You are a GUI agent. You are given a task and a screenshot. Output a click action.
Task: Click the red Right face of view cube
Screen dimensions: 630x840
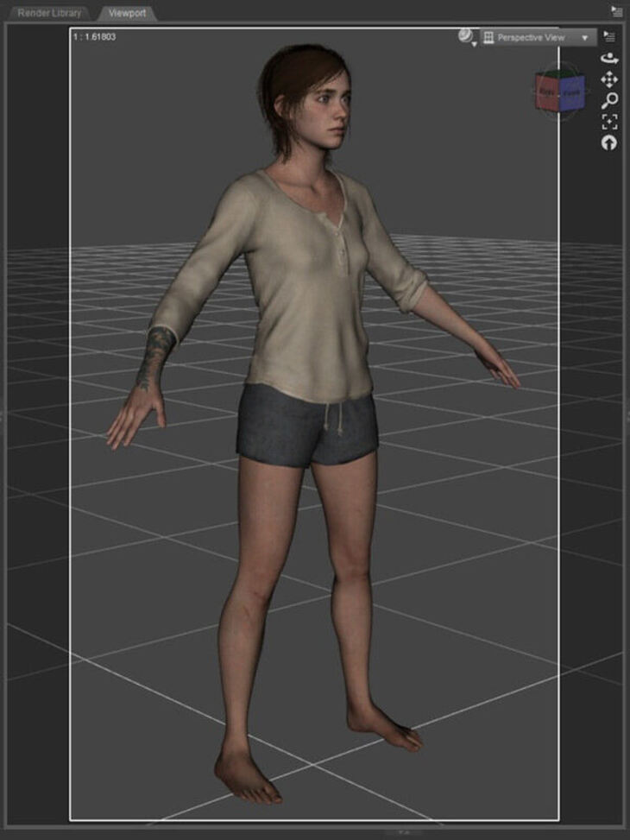pos(548,90)
